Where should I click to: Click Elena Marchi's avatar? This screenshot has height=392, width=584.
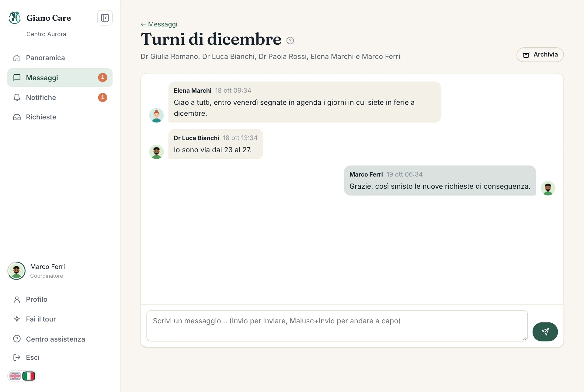[156, 115]
